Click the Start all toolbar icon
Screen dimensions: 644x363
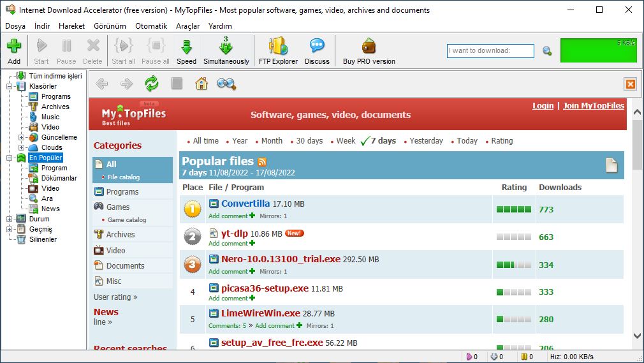pyautogui.click(x=123, y=46)
